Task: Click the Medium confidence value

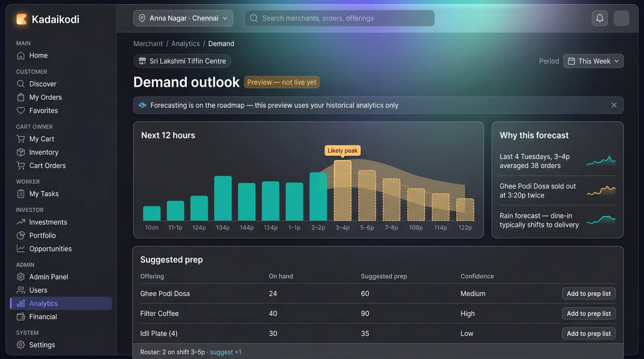Action: click(x=473, y=293)
